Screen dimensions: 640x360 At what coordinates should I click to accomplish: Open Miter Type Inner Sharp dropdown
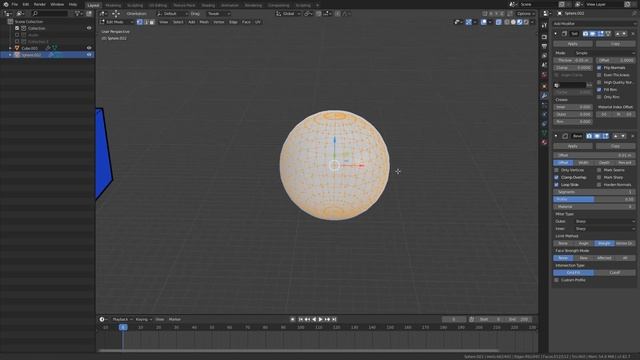coord(605,229)
